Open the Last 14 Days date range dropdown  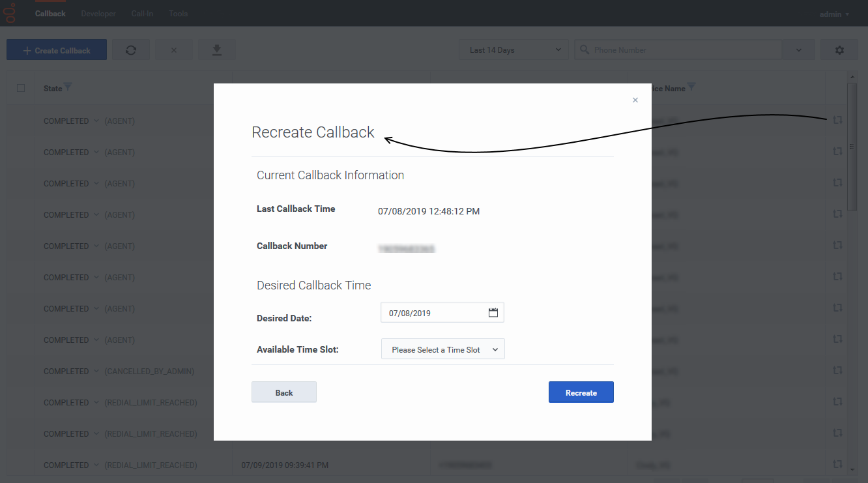(x=514, y=49)
